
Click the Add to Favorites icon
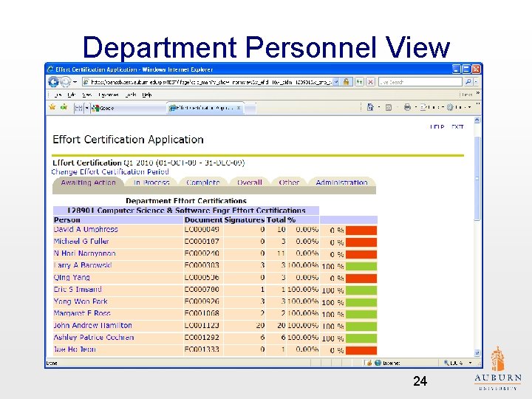(64, 108)
